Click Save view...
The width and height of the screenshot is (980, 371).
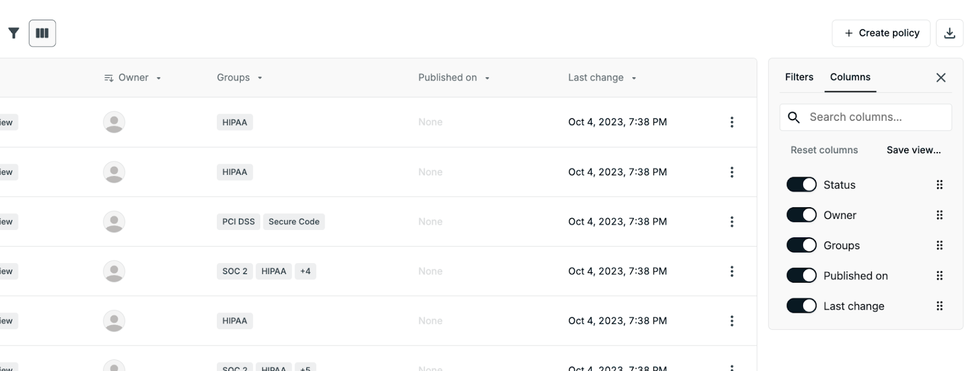coord(913,150)
